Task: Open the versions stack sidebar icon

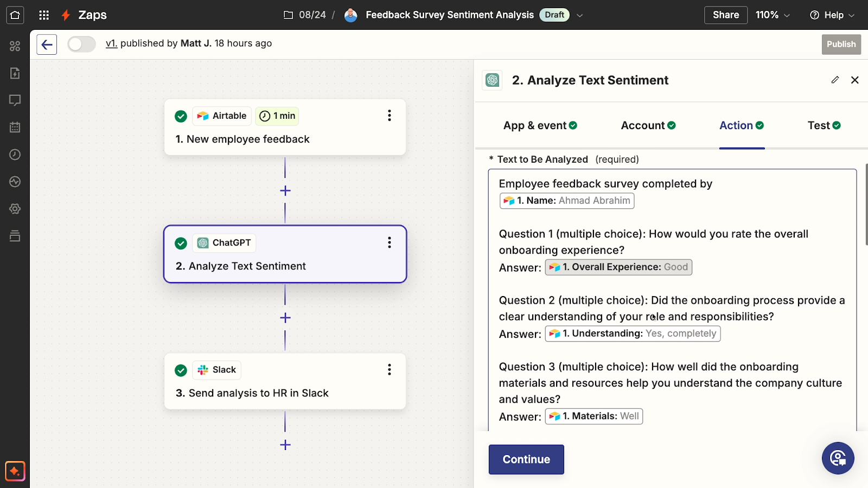Action: [15, 236]
